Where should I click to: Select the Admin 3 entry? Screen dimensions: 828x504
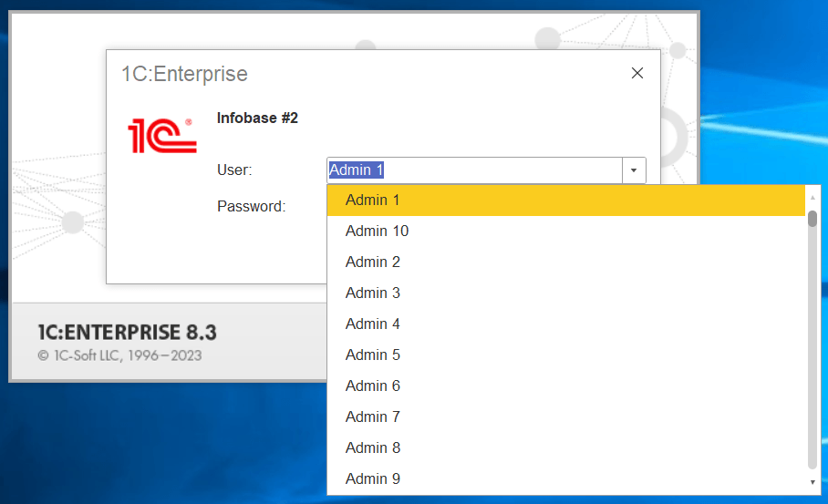click(x=373, y=293)
